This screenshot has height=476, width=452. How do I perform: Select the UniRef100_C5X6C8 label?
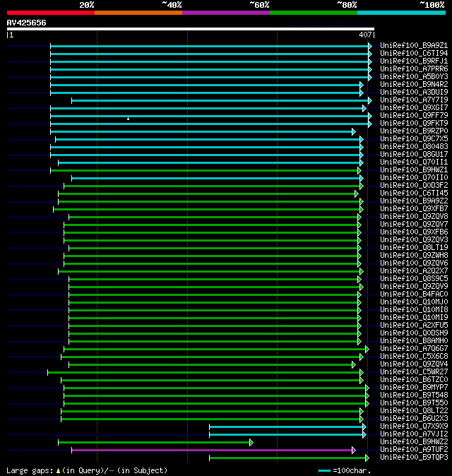tap(414, 357)
